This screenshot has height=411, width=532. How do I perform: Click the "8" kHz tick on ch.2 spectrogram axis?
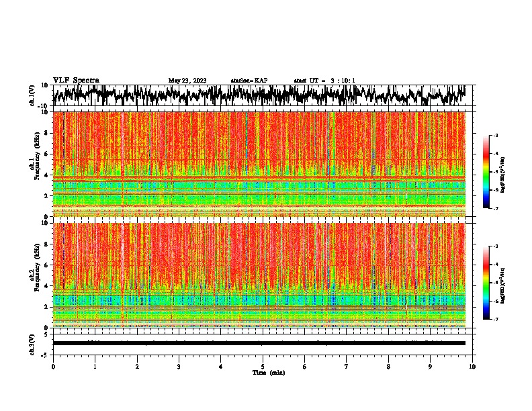(x=47, y=244)
